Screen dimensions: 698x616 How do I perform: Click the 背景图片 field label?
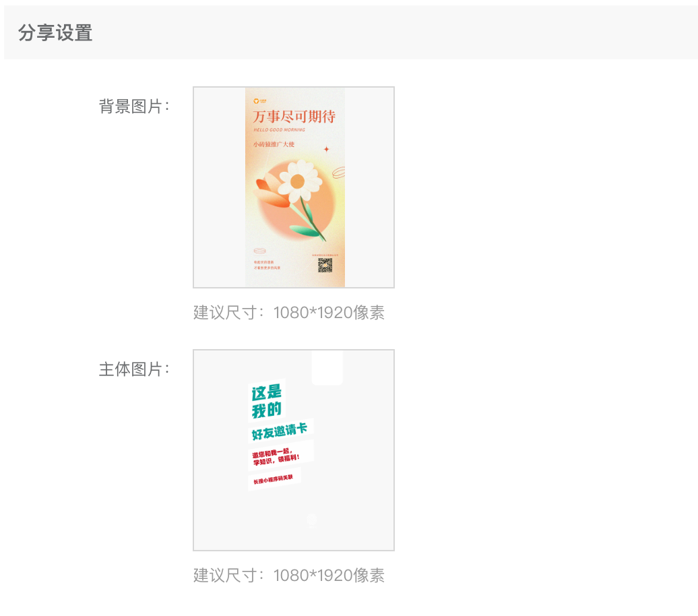134,106
